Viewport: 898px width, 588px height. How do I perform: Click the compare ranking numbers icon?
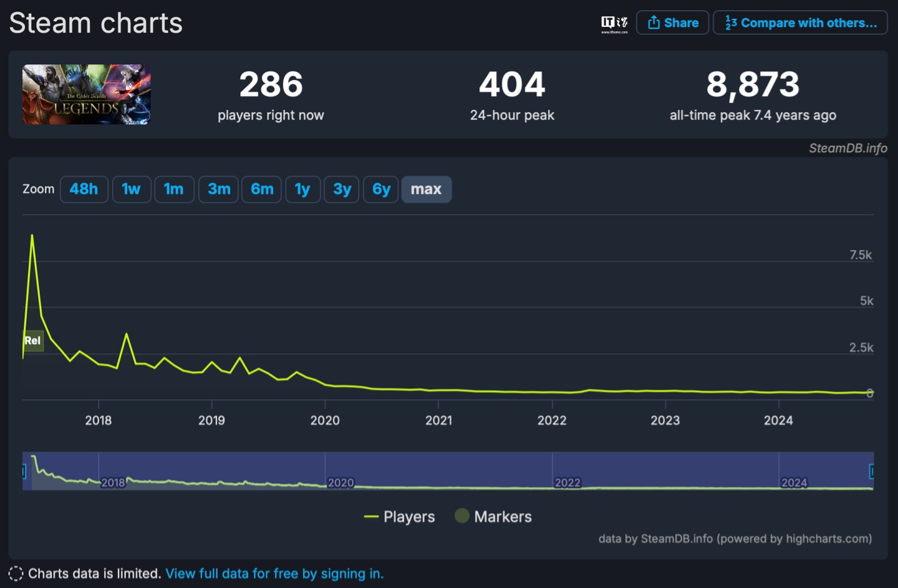click(x=731, y=22)
